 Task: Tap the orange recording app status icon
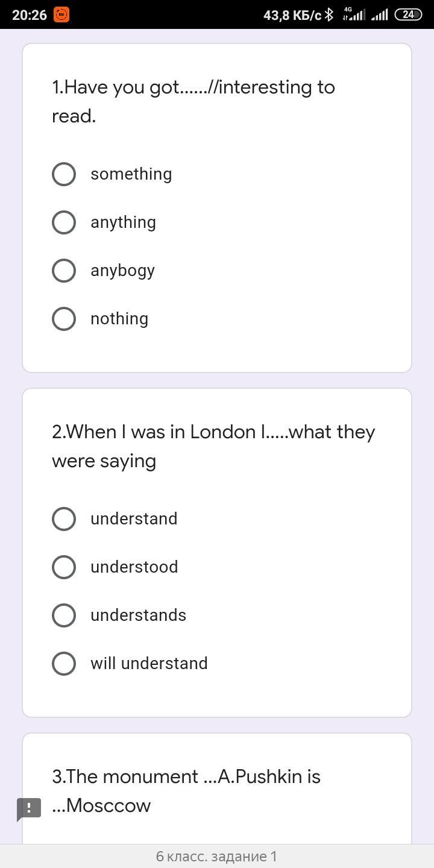[x=61, y=14]
